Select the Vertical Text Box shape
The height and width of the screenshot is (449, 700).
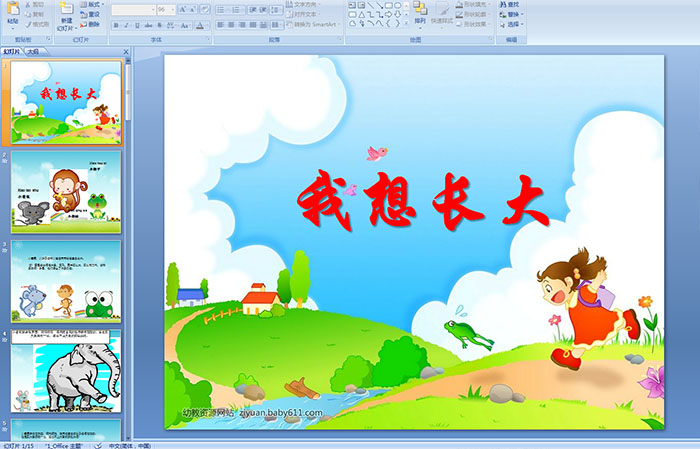tap(361, 5)
